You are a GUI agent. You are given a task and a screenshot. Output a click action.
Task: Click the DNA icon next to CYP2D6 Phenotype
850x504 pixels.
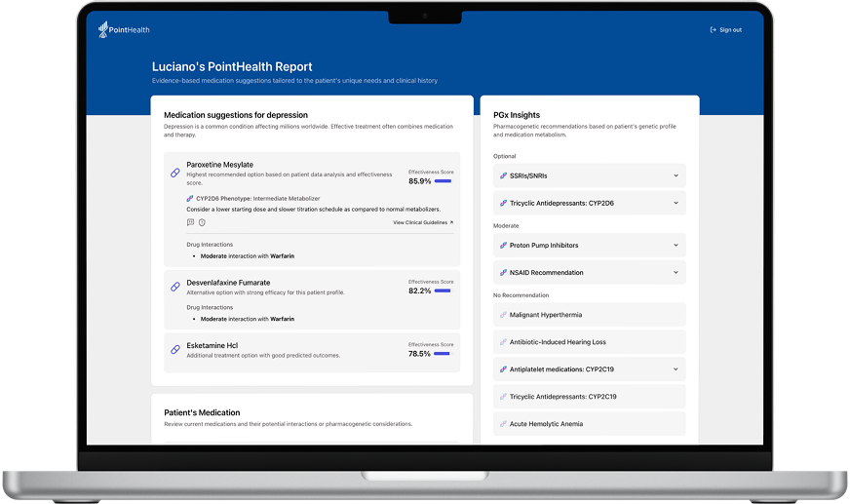190,198
